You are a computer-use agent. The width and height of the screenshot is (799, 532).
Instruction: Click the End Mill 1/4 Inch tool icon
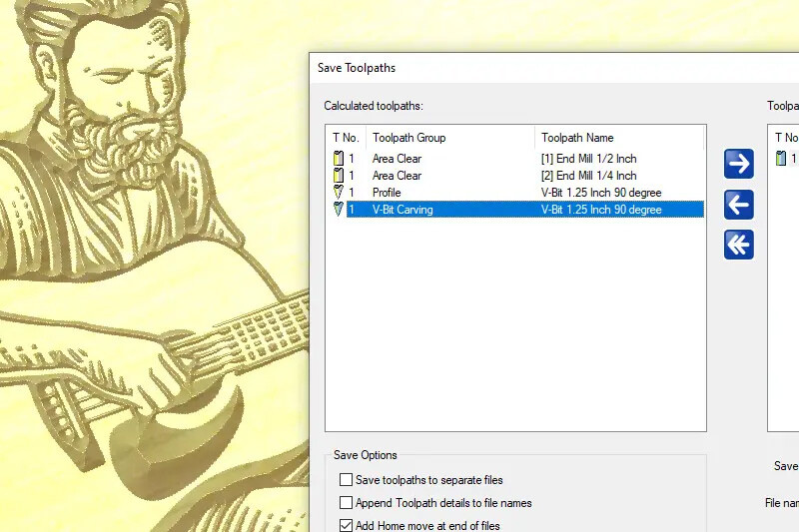coord(339,176)
